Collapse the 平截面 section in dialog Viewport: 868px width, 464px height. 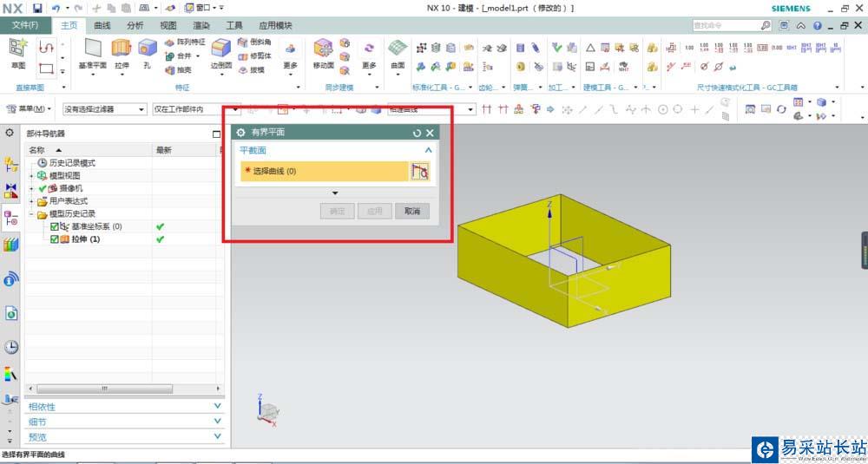tap(429, 150)
